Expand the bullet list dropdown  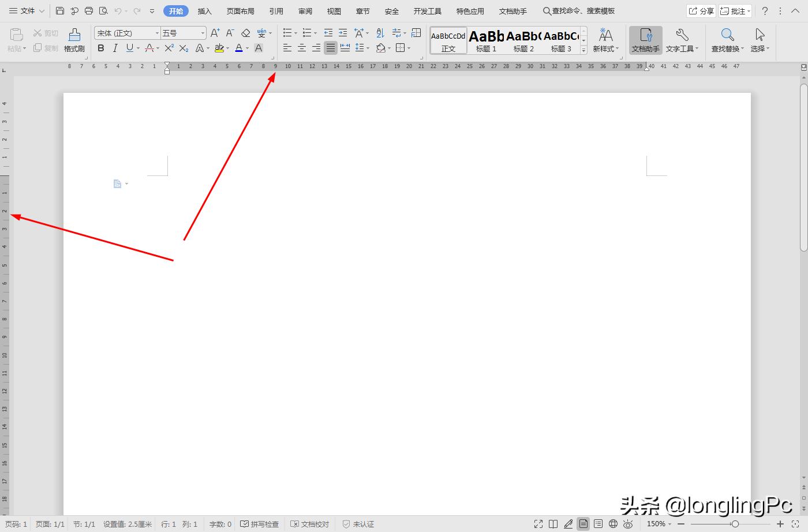[x=296, y=33]
